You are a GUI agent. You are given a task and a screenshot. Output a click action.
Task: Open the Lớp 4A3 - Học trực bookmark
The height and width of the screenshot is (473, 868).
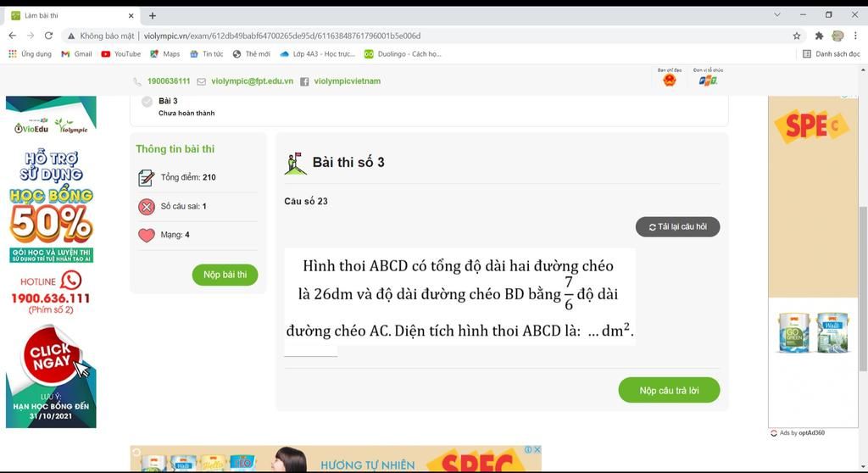pyautogui.click(x=317, y=53)
